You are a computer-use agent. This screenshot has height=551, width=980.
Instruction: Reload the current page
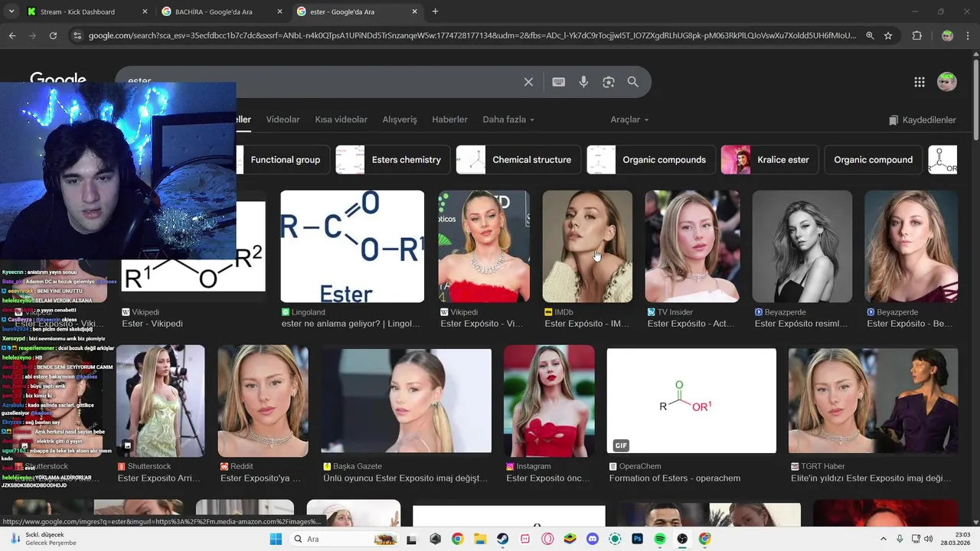(53, 35)
